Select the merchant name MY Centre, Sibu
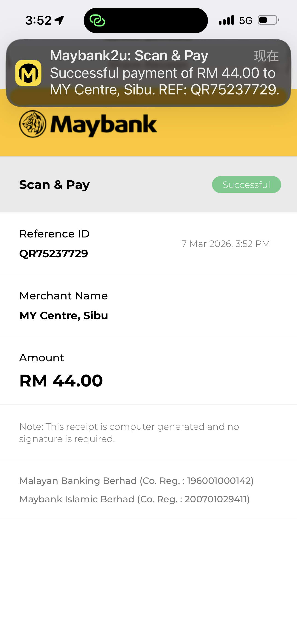 pyautogui.click(x=64, y=316)
